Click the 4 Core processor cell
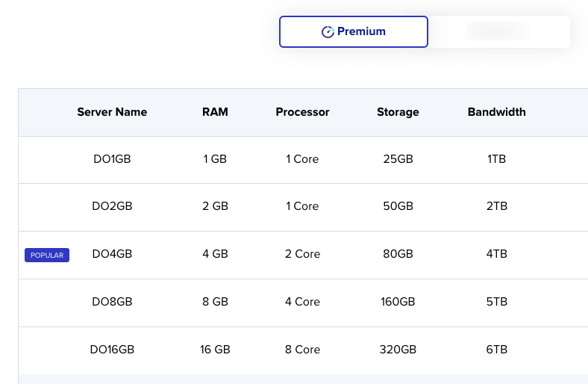Viewport: 588px width, 384px height. 303,301
